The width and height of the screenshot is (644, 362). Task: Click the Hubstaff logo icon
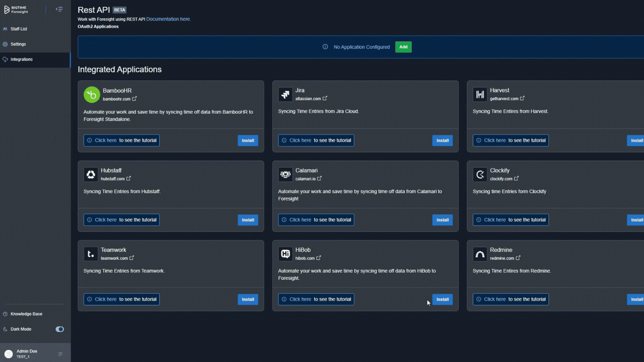click(x=91, y=175)
